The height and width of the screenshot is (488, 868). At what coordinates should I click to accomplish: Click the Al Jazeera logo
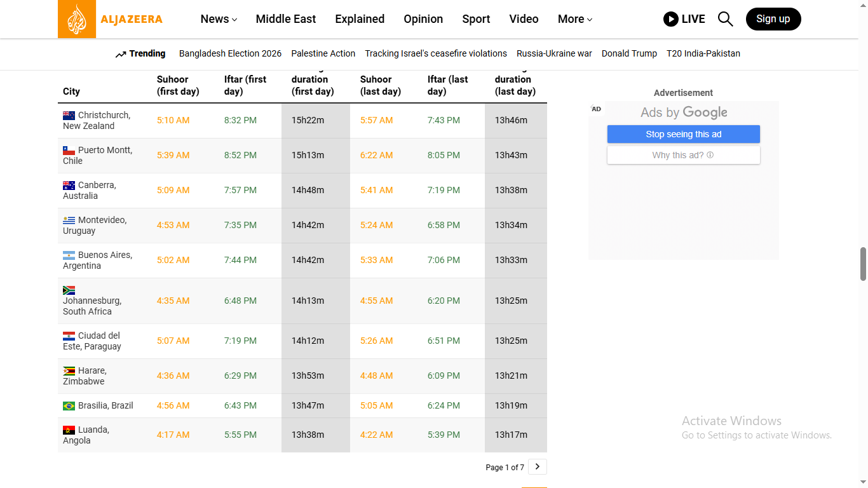pyautogui.click(x=110, y=19)
